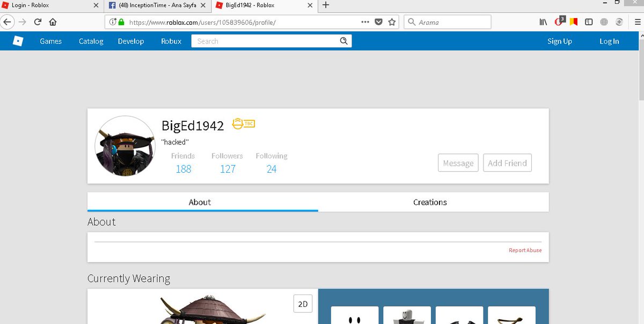View the 24 Following count
Image resolution: width=644 pixels, height=324 pixels.
pyautogui.click(x=272, y=169)
